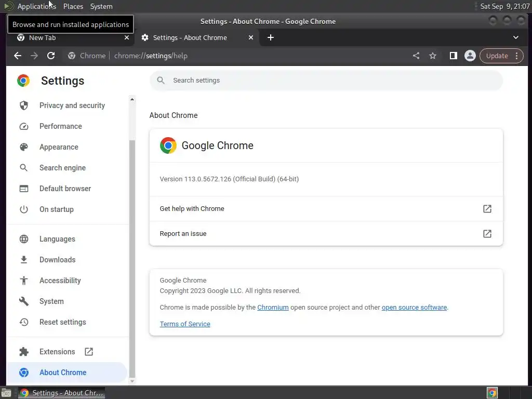Click external-link icon for Get help
This screenshot has width=532, height=399.
coord(487,209)
